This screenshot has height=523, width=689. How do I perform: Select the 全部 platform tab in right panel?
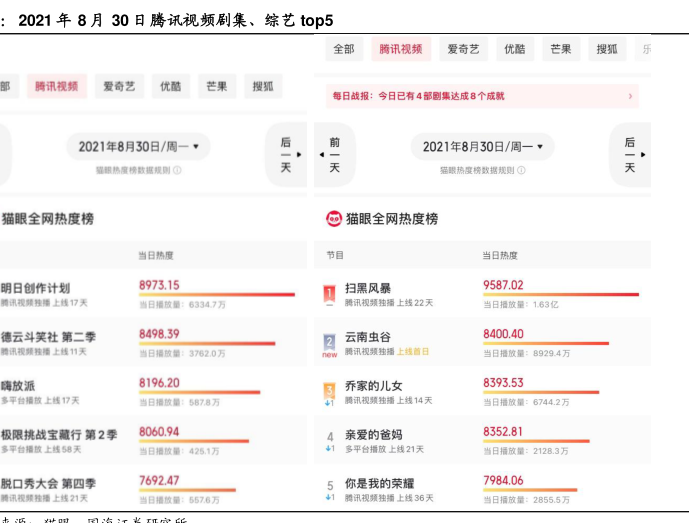click(344, 49)
